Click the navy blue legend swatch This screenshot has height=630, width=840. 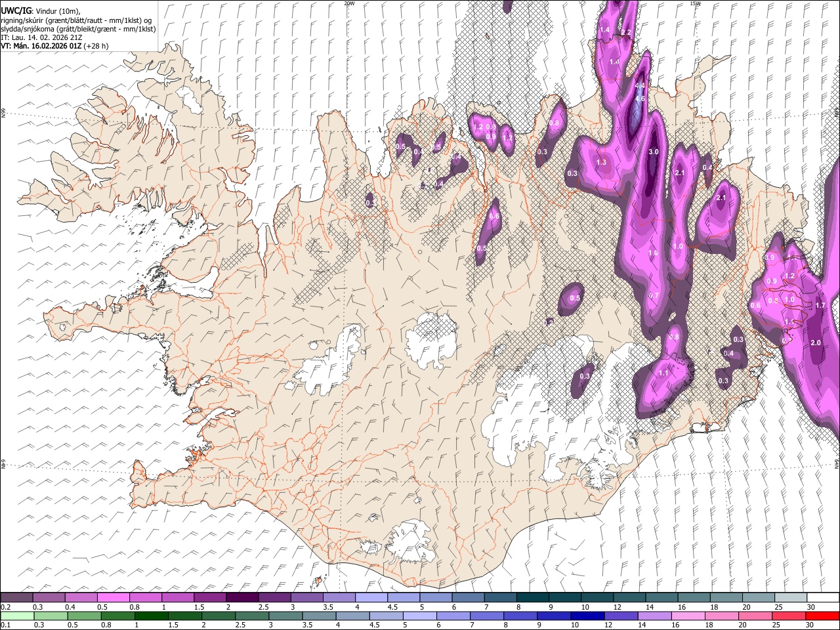click(x=587, y=616)
